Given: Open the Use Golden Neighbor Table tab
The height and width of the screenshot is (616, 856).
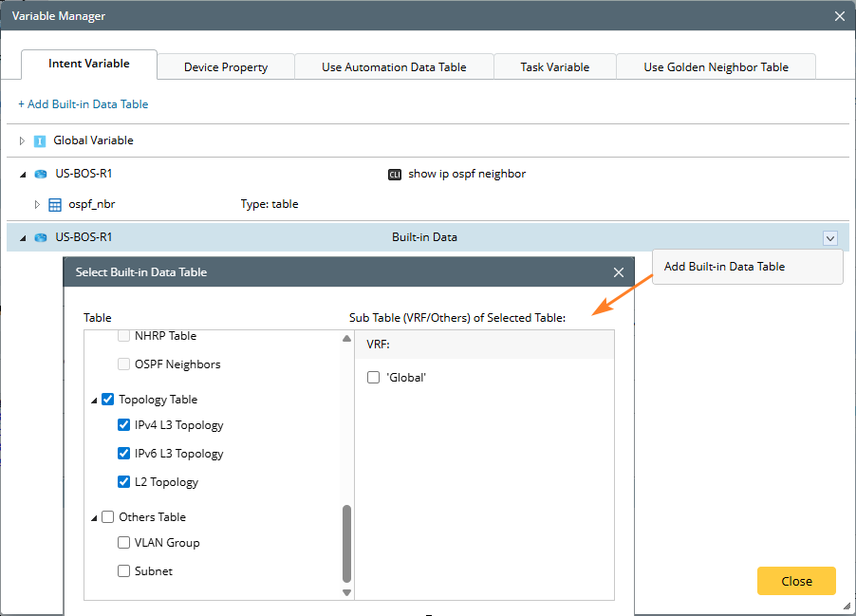Looking at the screenshot, I should pyautogui.click(x=716, y=67).
